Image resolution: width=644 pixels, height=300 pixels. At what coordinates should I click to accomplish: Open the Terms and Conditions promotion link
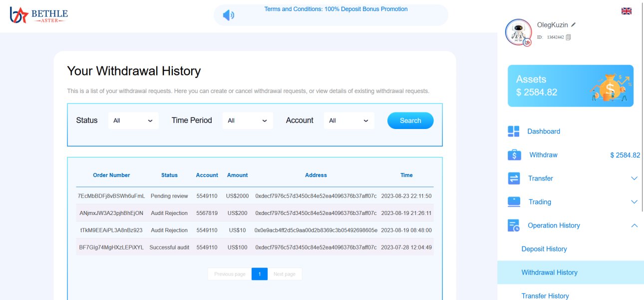(x=335, y=9)
